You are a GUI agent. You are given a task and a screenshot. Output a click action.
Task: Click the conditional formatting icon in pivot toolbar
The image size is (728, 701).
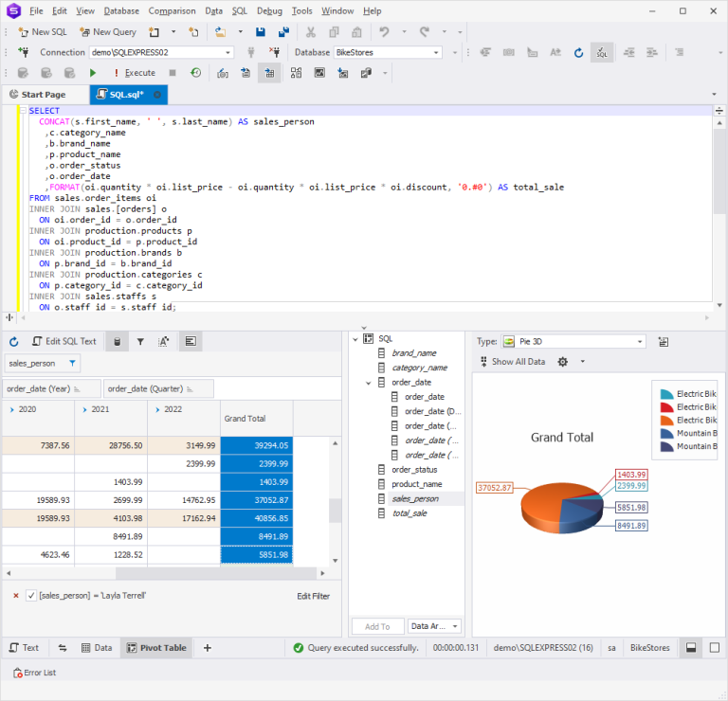(163, 342)
